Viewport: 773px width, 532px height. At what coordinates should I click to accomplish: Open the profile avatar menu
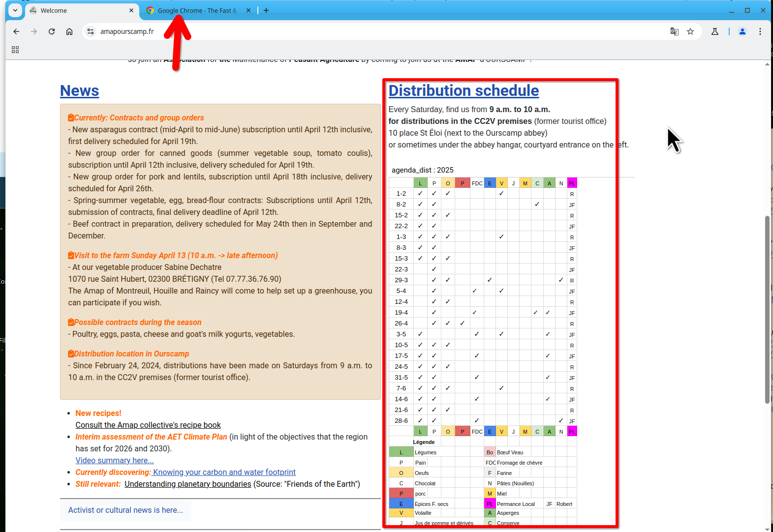click(x=742, y=31)
